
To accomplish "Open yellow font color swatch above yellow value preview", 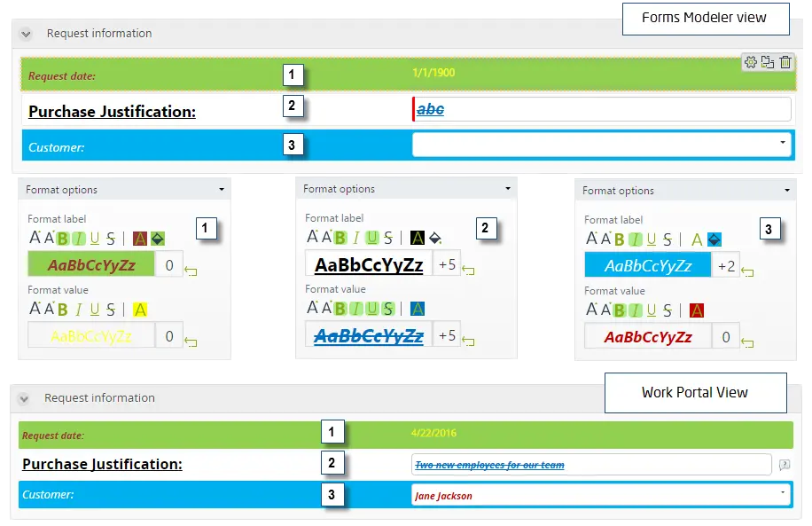I will tap(140, 310).
